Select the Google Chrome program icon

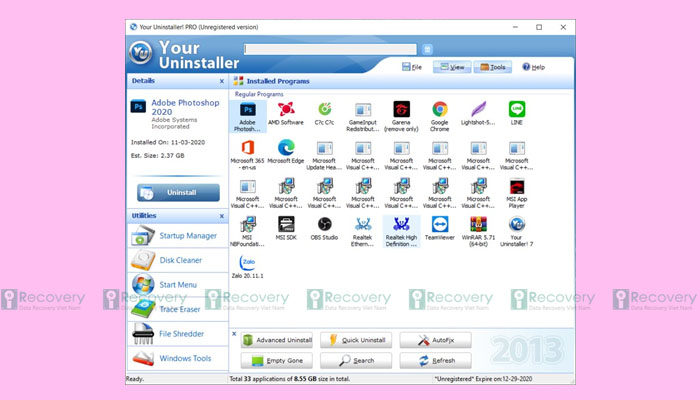click(440, 116)
